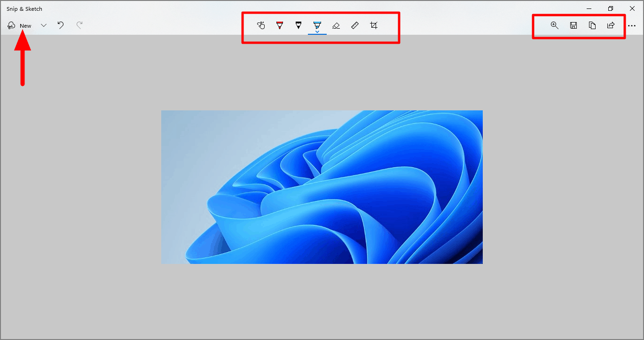The width and height of the screenshot is (644, 340).
Task: Minimize the Snip & Sketch window
Action: coord(589,8)
